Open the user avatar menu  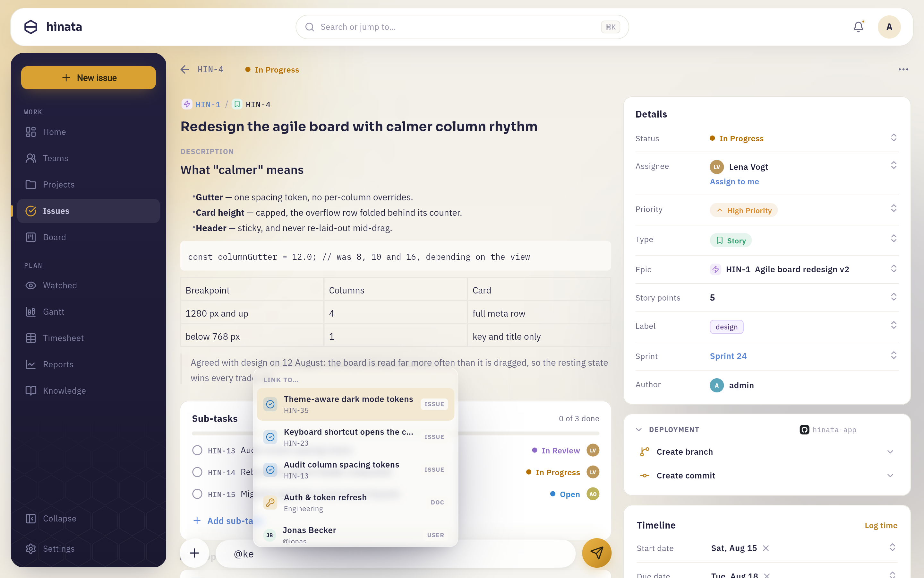click(889, 27)
